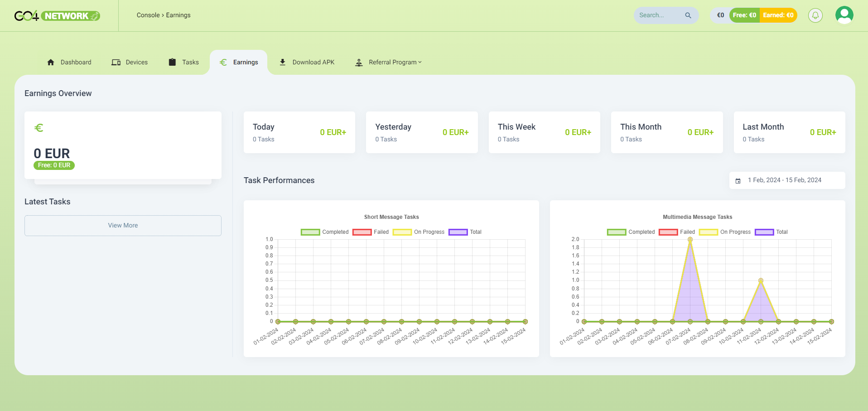Click the calendar icon in date range
This screenshot has width=868, height=411.
[x=738, y=181]
